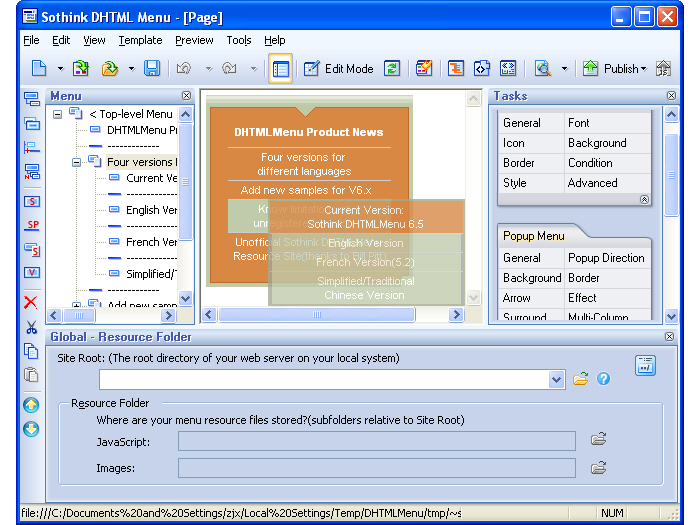
Task: Click the New document icon
Action: [39, 68]
